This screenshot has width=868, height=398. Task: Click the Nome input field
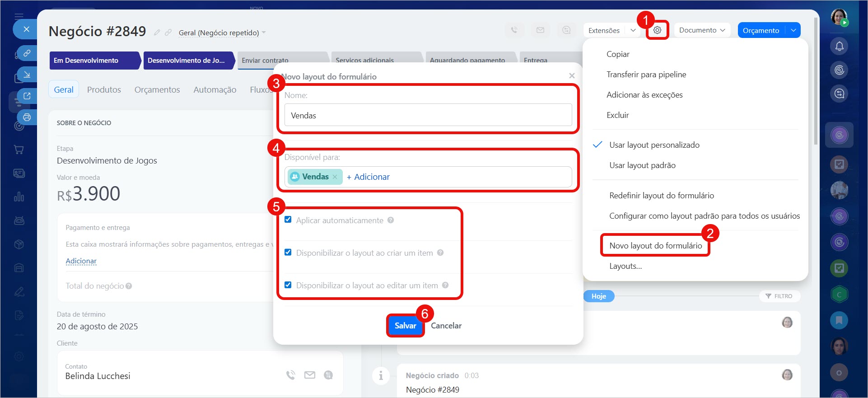(x=428, y=116)
